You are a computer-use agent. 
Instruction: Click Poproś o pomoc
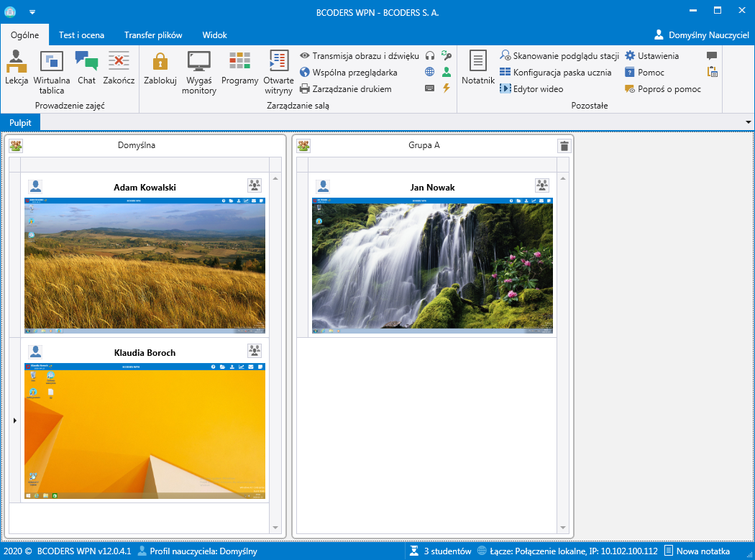pyautogui.click(x=663, y=88)
